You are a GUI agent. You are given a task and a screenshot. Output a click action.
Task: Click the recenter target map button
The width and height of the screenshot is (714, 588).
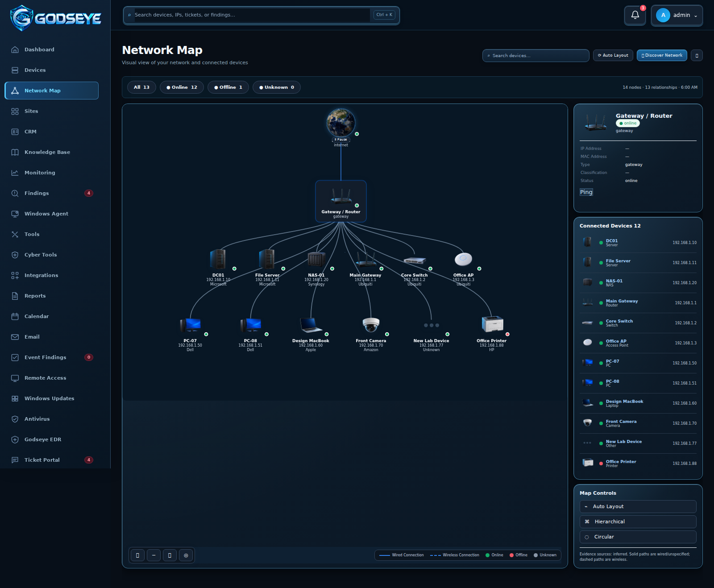point(186,555)
